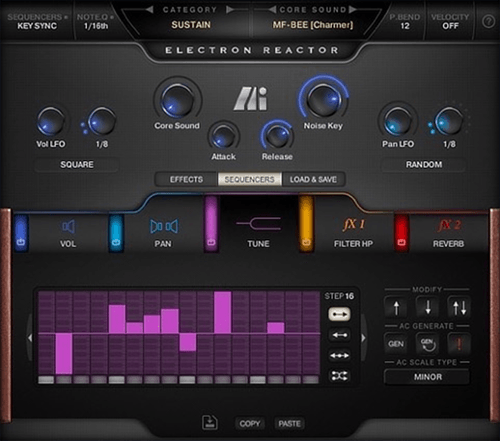The width and height of the screenshot is (500, 441).
Task: Click the Vol LFO 1/8 rate knob
Action: 102,121
